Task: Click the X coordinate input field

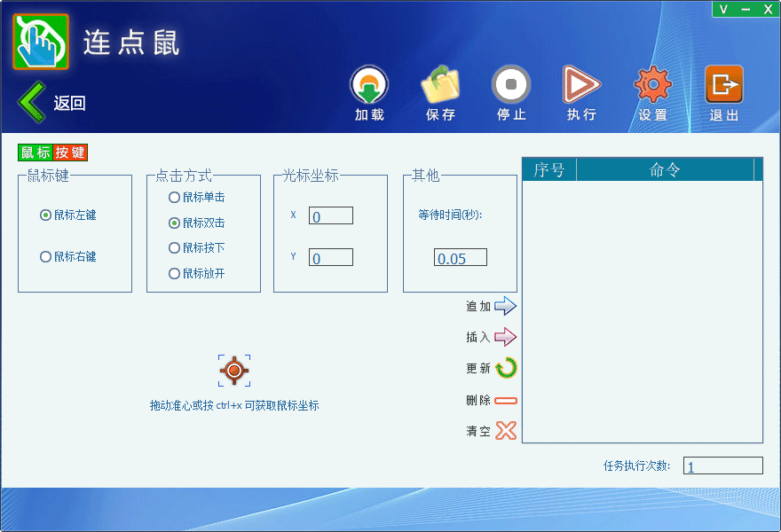Action: (331, 216)
